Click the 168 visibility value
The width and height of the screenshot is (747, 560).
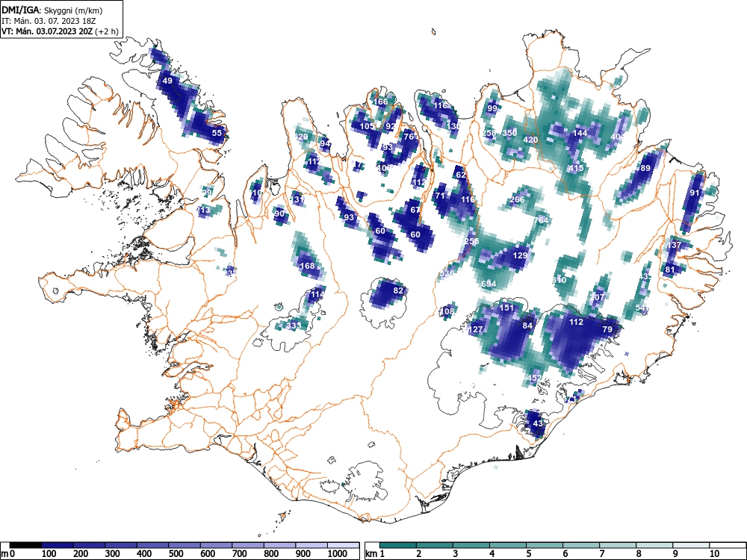click(x=307, y=266)
